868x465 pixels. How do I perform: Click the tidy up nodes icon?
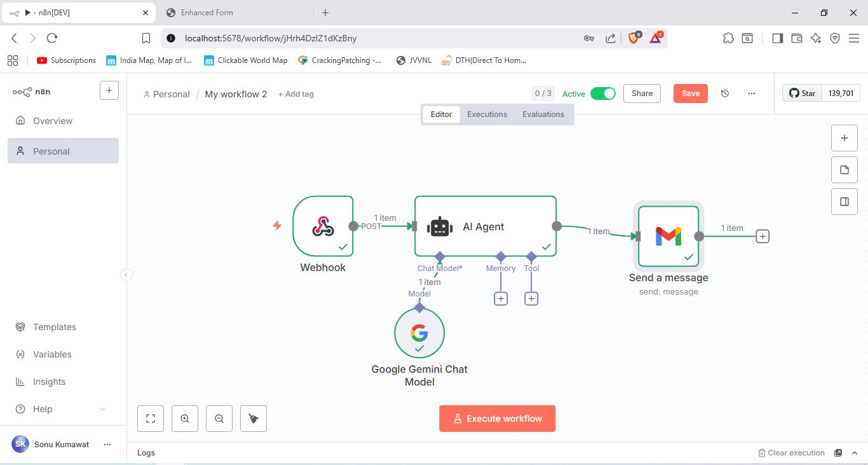point(254,419)
